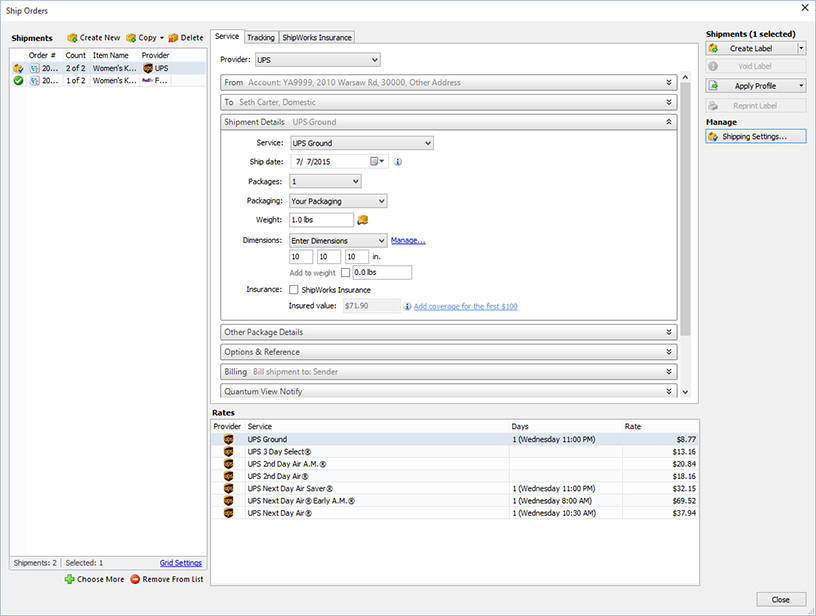816x616 pixels.
Task: Click the FedEx logo in second shipment row
Action: pyautogui.click(x=147, y=81)
